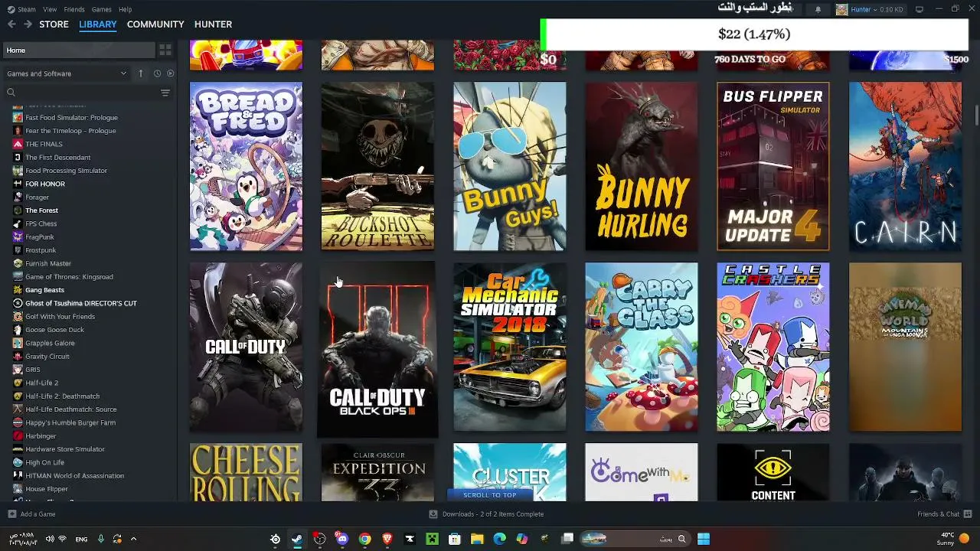The height and width of the screenshot is (551, 980).
Task: Click the Steam icon in the taskbar
Action: (x=297, y=539)
